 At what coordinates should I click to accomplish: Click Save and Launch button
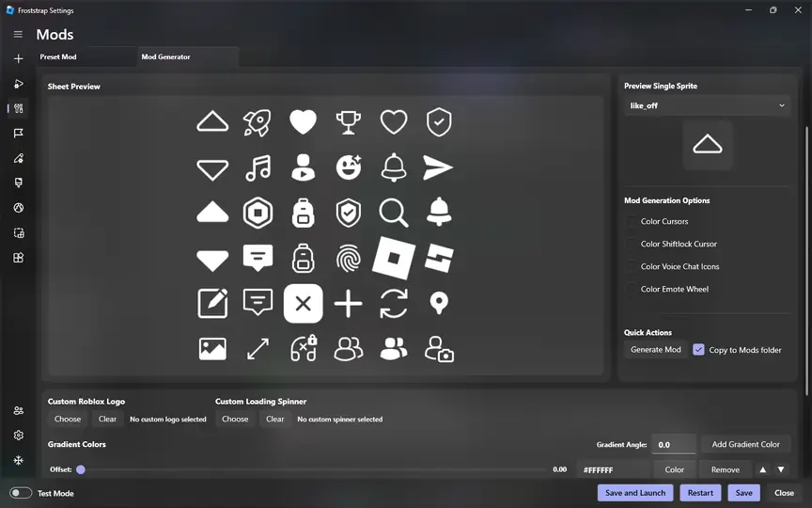click(635, 493)
